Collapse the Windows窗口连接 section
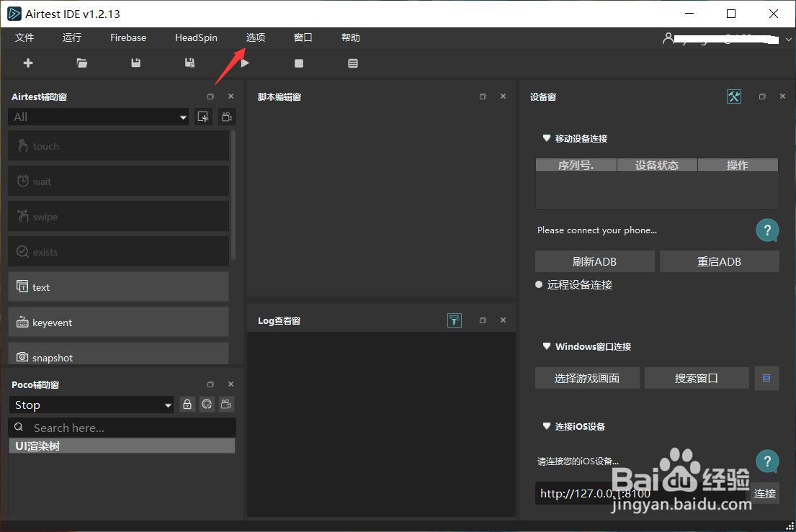Screen dimensions: 796x532 point(546,346)
